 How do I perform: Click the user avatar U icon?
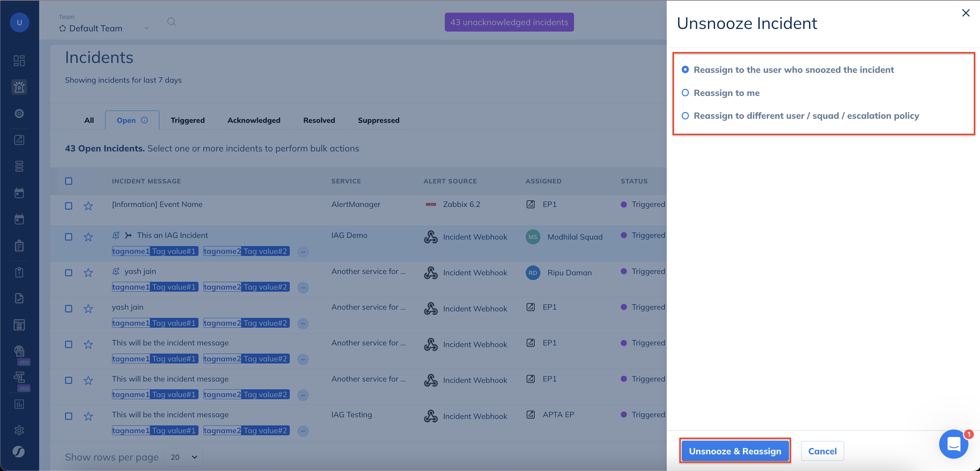click(x=19, y=22)
